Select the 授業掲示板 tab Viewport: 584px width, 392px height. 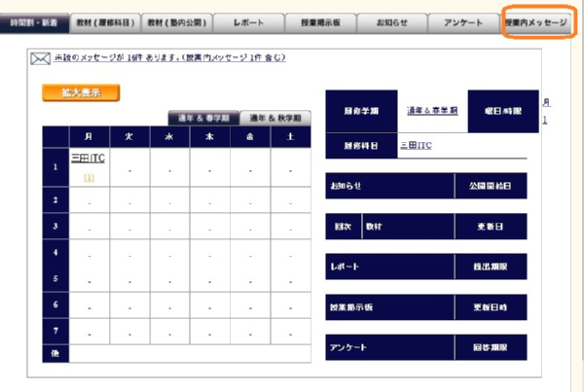(x=319, y=21)
